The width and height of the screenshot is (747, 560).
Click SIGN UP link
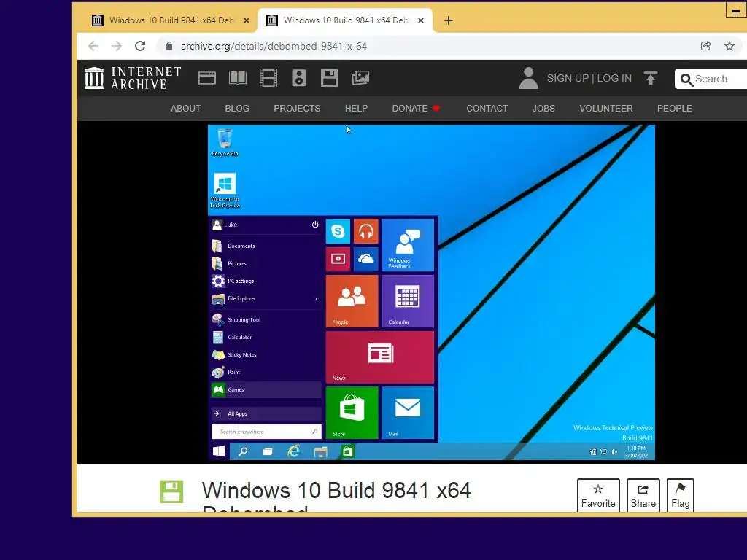tap(568, 78)
